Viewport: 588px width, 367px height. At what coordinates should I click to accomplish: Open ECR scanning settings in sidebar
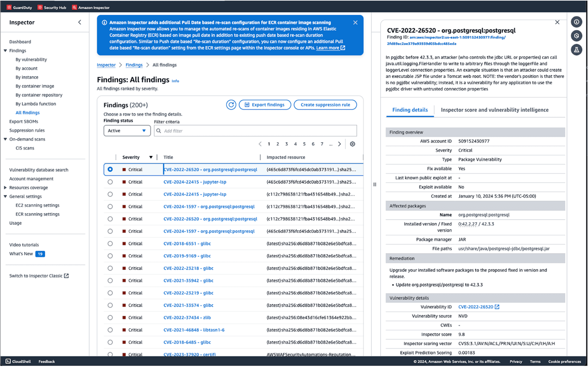pos(37,214)
